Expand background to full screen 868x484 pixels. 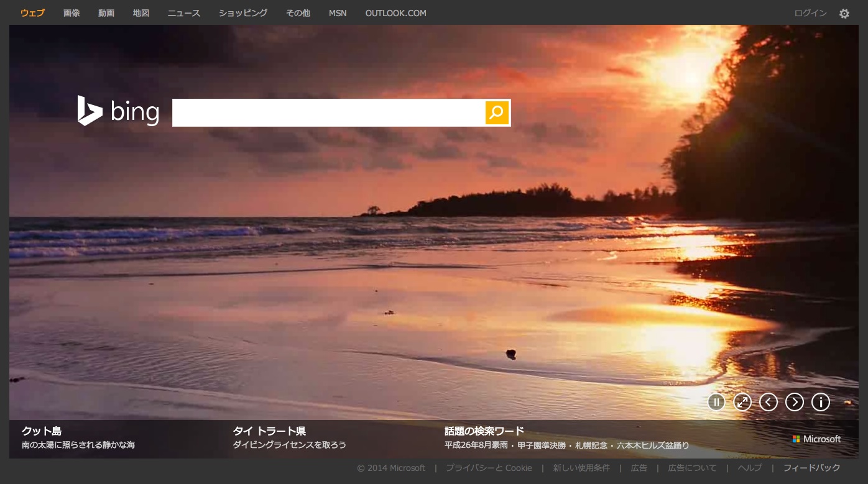[x=742, y=402]
